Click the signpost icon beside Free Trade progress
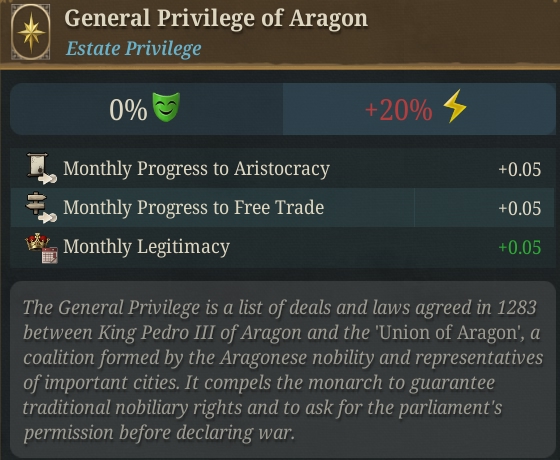 (x=41, y=208)
